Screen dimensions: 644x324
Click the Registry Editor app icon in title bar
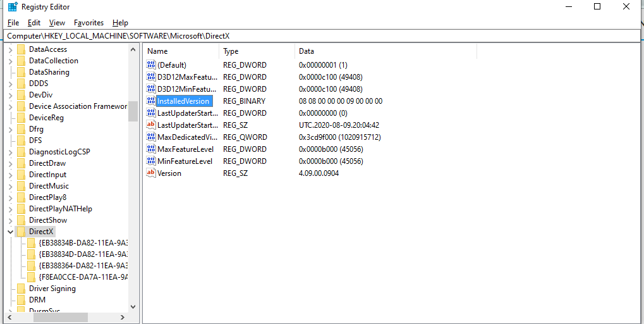pos(13,7)
